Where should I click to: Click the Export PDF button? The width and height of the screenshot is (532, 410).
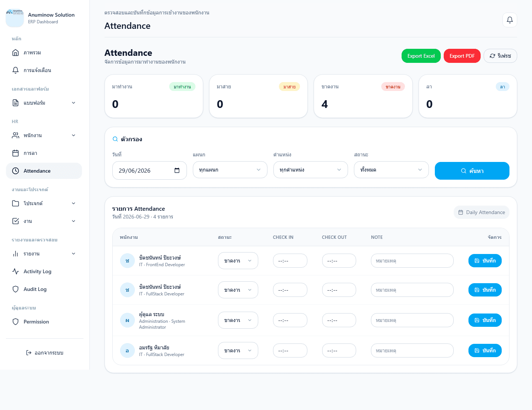[462, 56]
